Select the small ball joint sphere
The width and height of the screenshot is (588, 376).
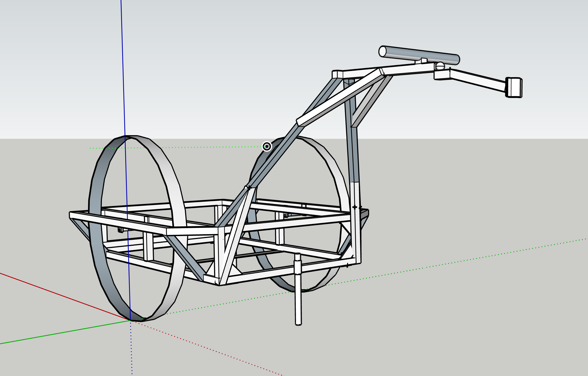pos(440,66)
